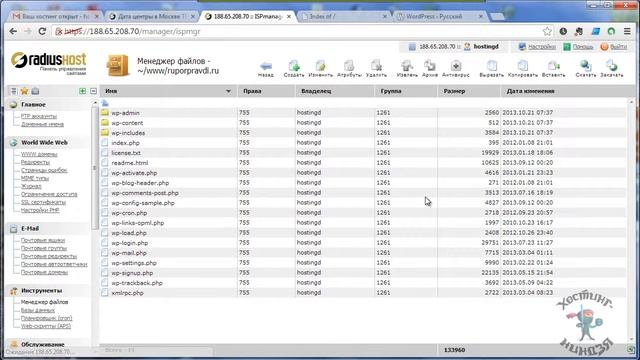This screenshot has height=360, width=640.
Task: Select the 188.65.208.70 ISPmanager tab
Action: click(247, 16)
